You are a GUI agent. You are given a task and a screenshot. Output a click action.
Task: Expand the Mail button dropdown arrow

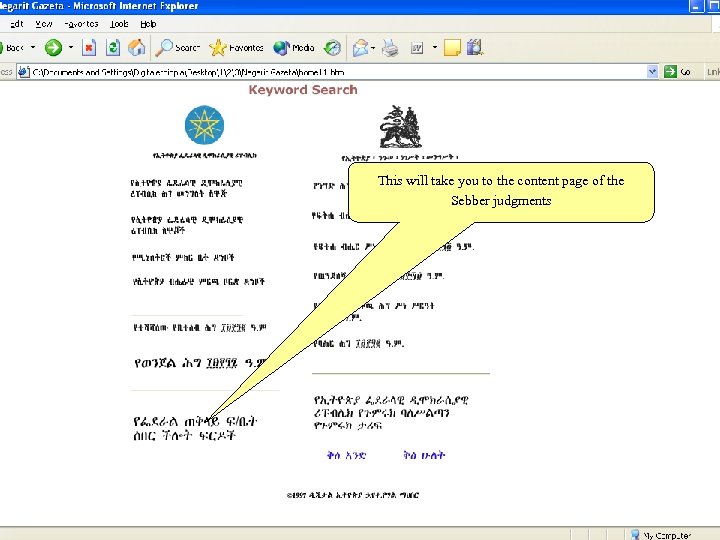coord(373,47)
